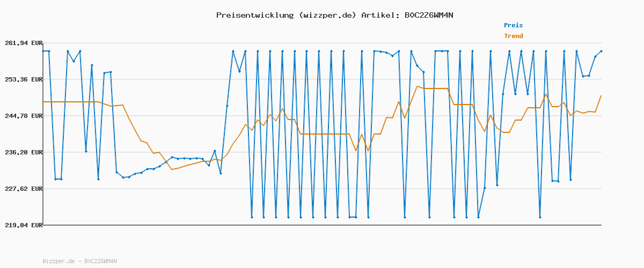Toggle the blue "Preis" legend entry

pos(513,25)
